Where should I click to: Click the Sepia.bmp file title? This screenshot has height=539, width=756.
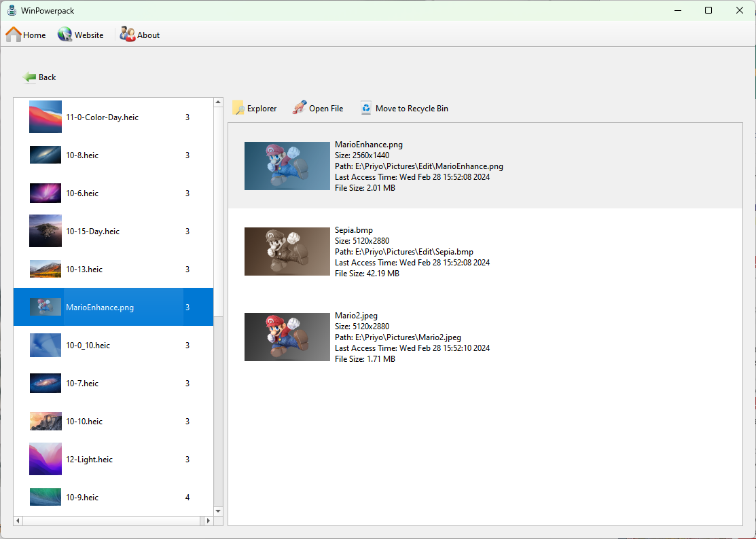click(x=354, y=229)
